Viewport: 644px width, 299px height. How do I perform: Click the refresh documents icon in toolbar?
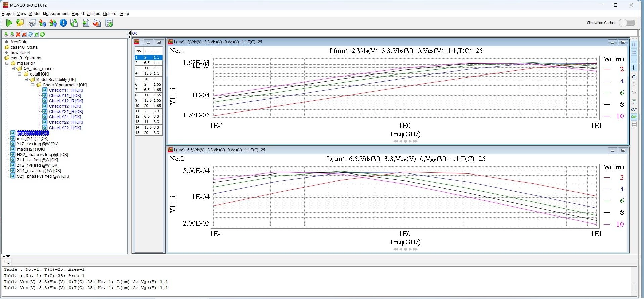(74, 23)
